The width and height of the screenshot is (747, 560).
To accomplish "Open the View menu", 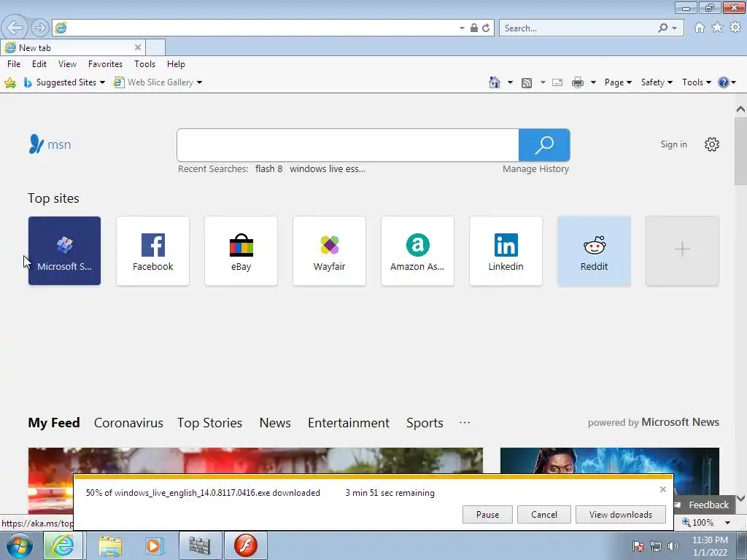I will [67, 64].
